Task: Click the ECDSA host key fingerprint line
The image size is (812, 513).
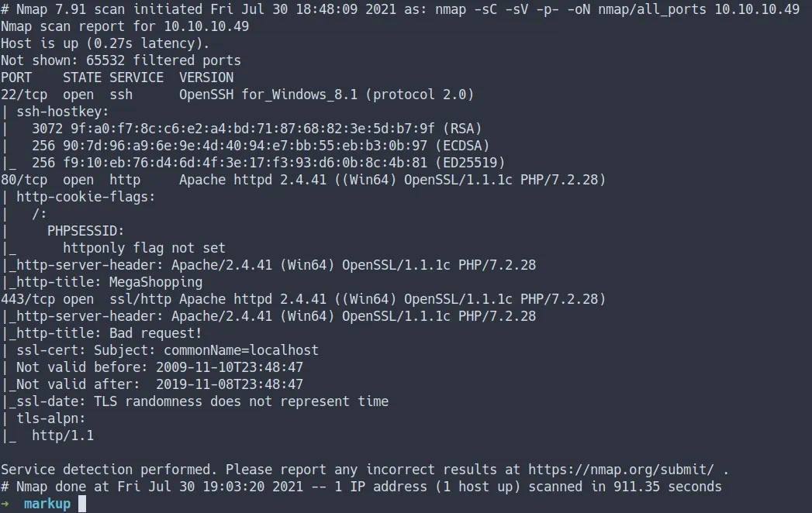Action: click(260, 146)
